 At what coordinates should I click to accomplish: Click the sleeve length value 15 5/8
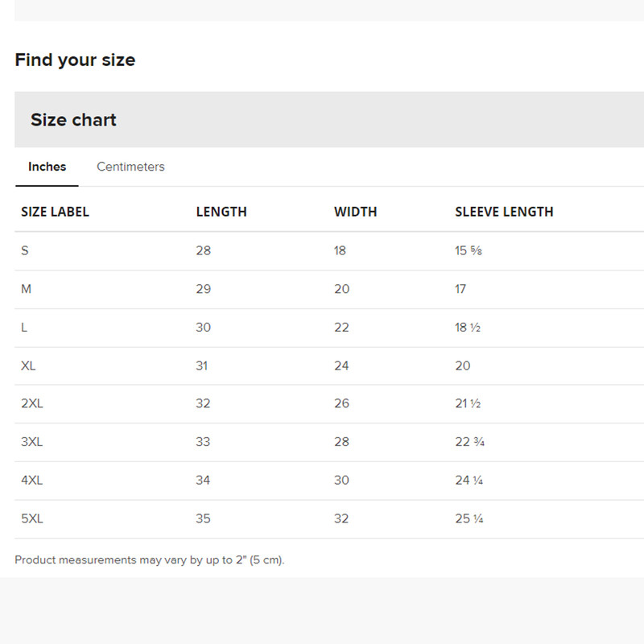point(468,250)
